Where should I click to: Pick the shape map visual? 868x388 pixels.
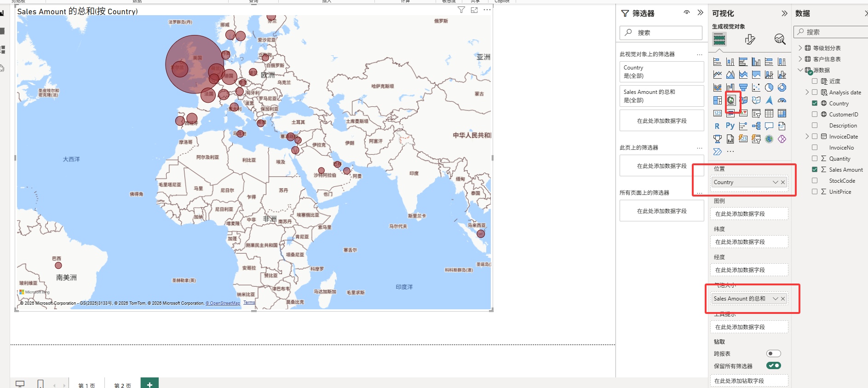[x=756, y=100]
